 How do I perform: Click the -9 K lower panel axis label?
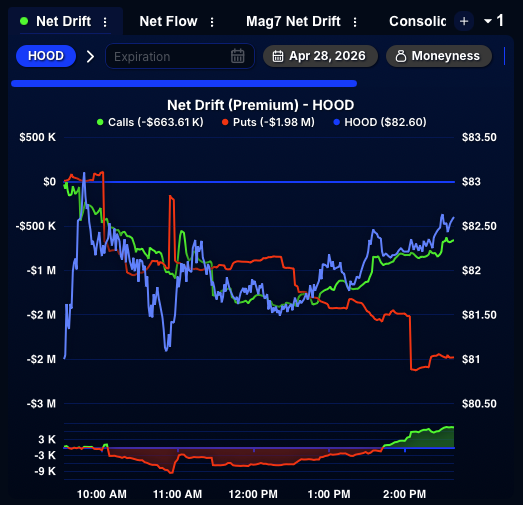tap(45, 471)
